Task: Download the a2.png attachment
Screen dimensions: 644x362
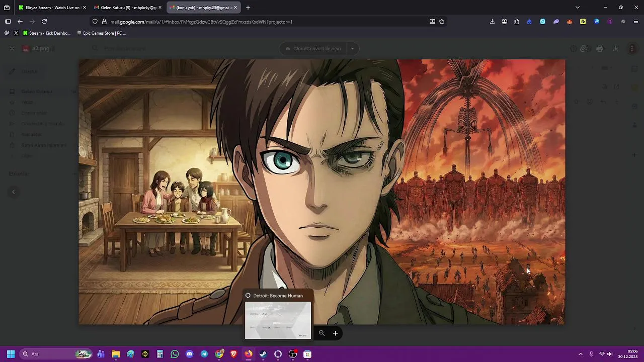Action: (x=615, y=49)
